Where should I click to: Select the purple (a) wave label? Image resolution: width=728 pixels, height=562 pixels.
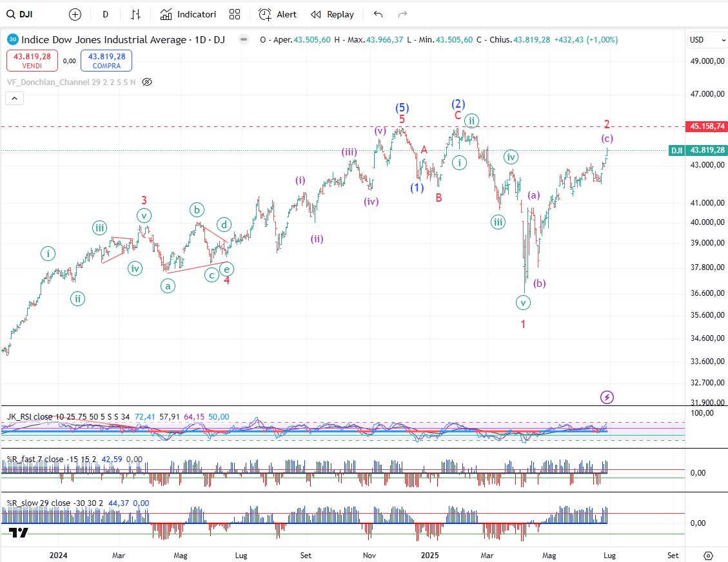[x=534, y=195]
